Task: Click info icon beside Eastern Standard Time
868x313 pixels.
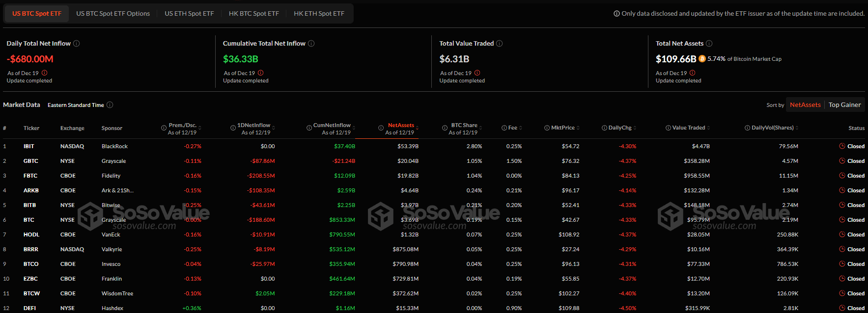Action: (110, 105)
